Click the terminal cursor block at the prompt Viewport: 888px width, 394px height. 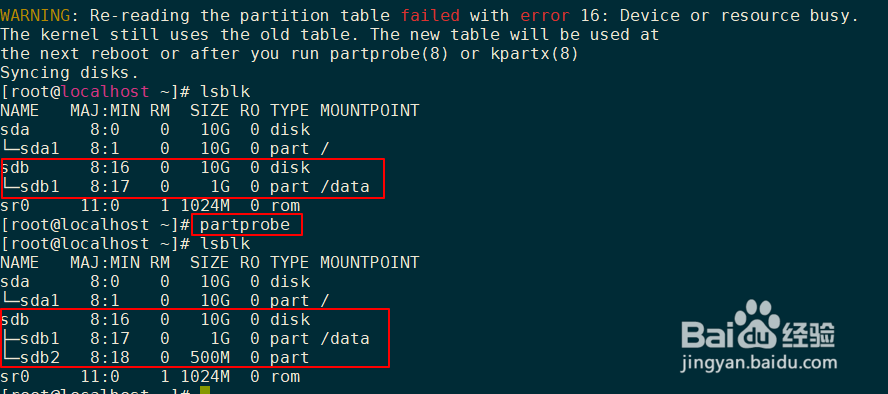click(x=204, y=391)
